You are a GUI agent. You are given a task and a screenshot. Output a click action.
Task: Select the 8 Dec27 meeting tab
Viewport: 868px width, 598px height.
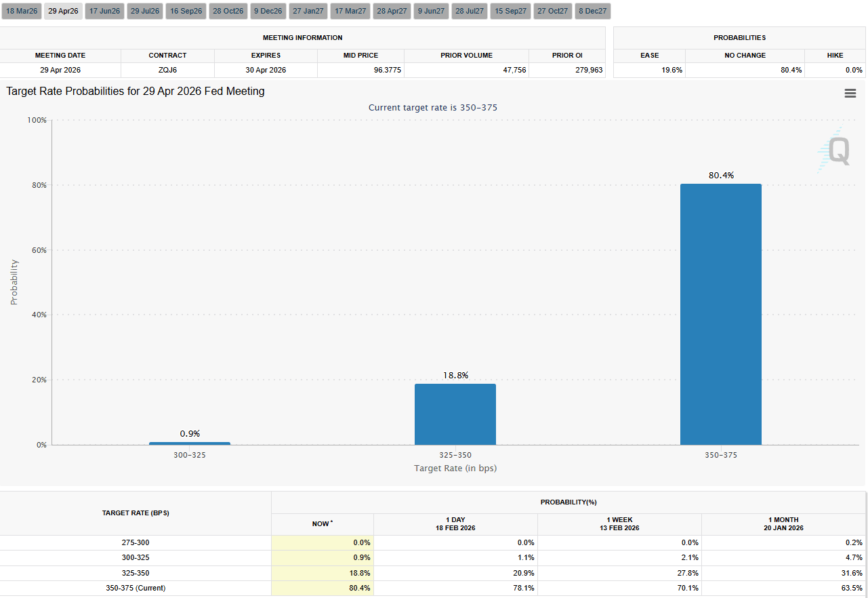pyautogui.click(x=592, y=10)
